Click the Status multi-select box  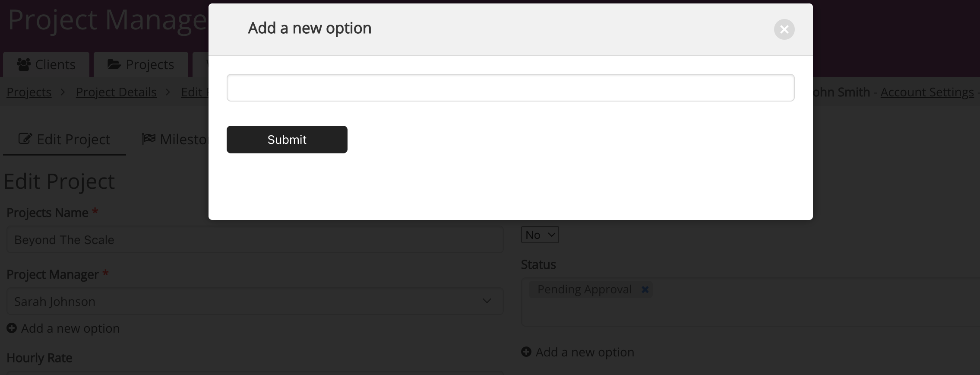(750, 302)
